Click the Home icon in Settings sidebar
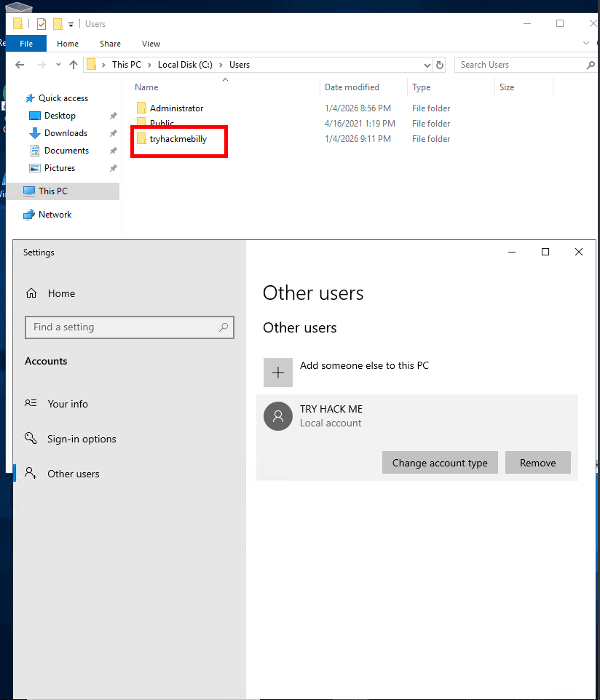The height and width of the screenshot is (700, 600). (31, 293)
